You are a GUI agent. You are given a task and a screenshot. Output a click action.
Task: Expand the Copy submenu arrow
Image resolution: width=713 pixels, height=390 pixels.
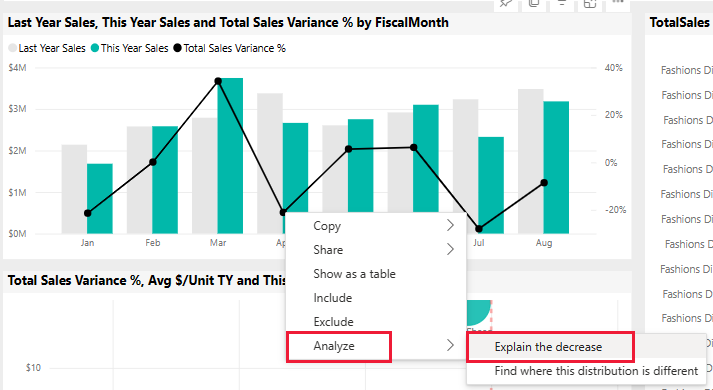click(x=450, y=225)
